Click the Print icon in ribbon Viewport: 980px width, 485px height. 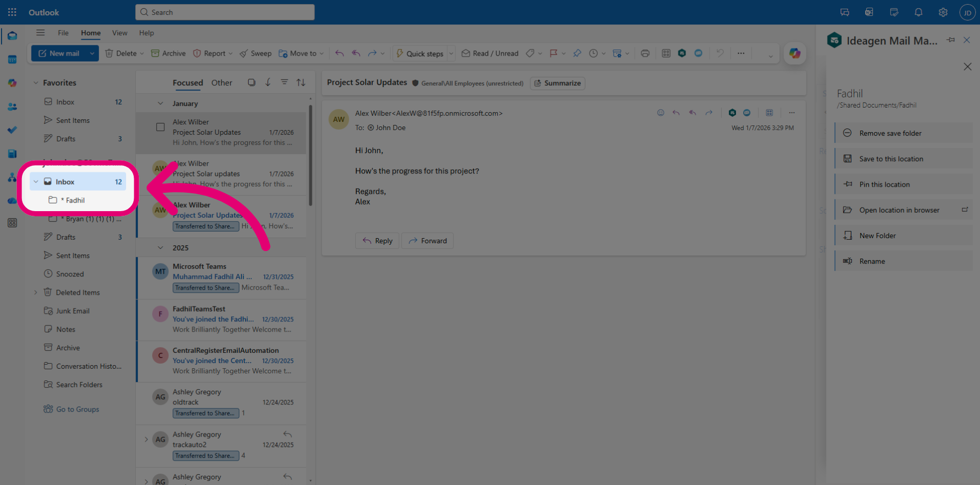click(x=645, y=53)
